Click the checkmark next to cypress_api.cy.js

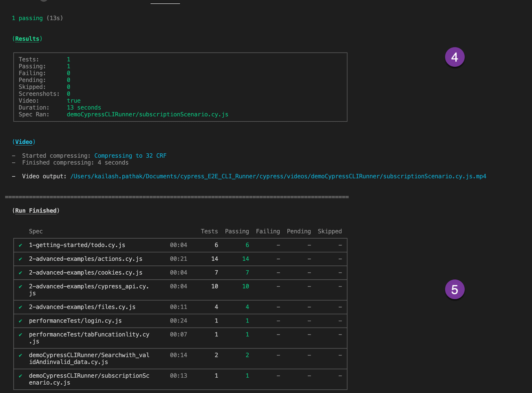[21, 287]
